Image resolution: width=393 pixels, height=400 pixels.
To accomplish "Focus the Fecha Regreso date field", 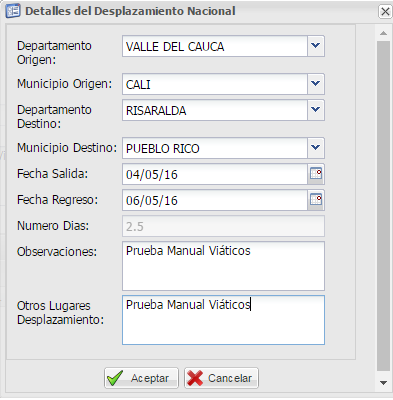I will [215, 200].
